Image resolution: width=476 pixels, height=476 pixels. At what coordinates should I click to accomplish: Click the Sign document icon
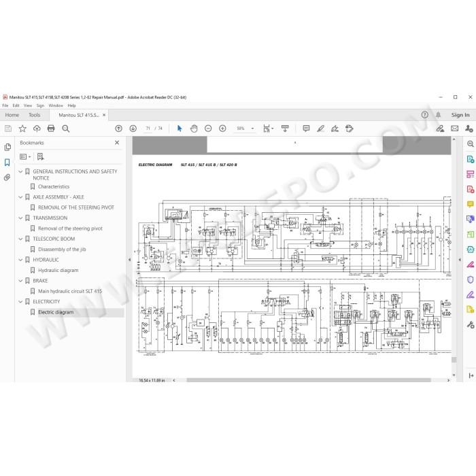tap(335, 129)
